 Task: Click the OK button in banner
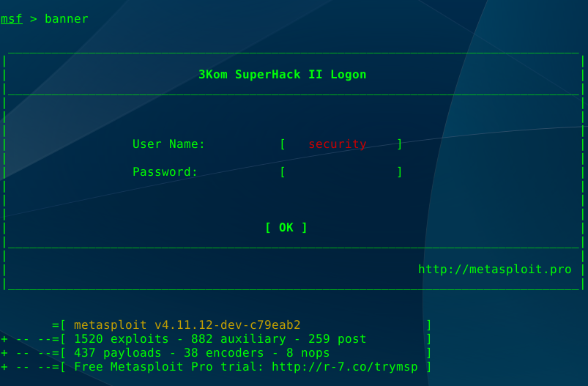click(x=286, y=228)
